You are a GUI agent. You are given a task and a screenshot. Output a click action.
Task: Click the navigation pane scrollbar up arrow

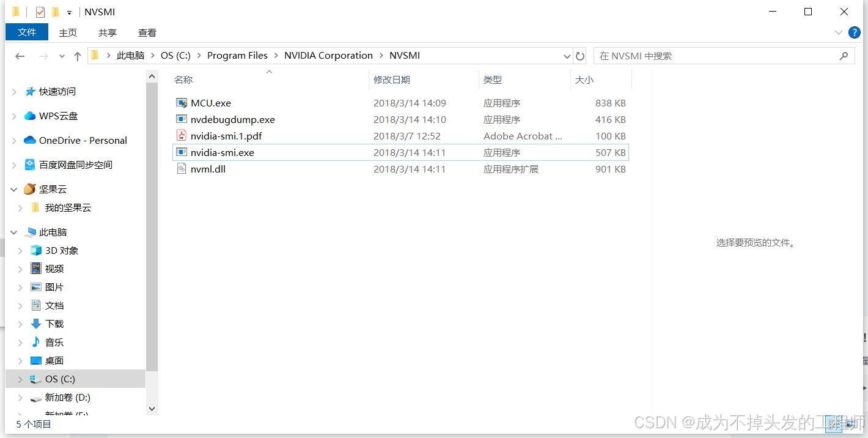coord(152,76)
